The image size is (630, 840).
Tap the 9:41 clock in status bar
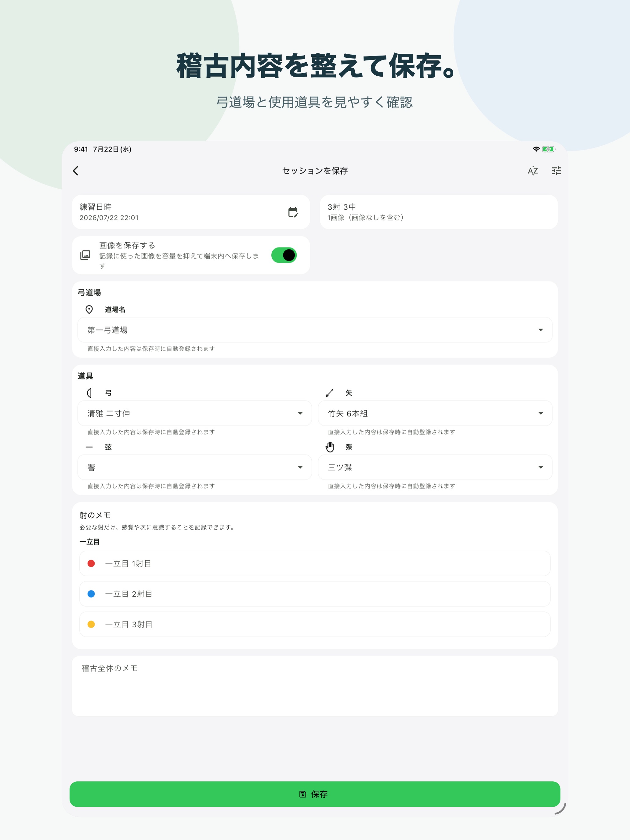tap(81, 149)
